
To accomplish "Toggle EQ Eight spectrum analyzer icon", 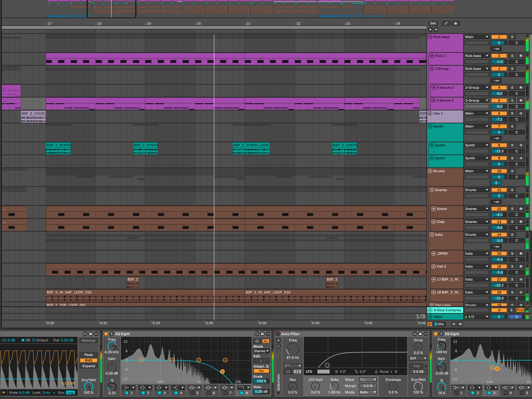I will pos(266,341).
